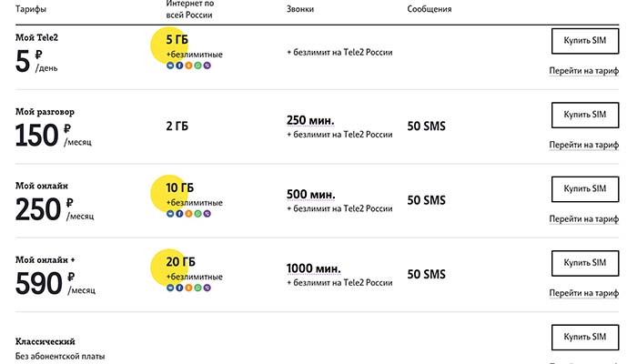Click the yellow 20 ГБ circle badge

coord(169,268)
